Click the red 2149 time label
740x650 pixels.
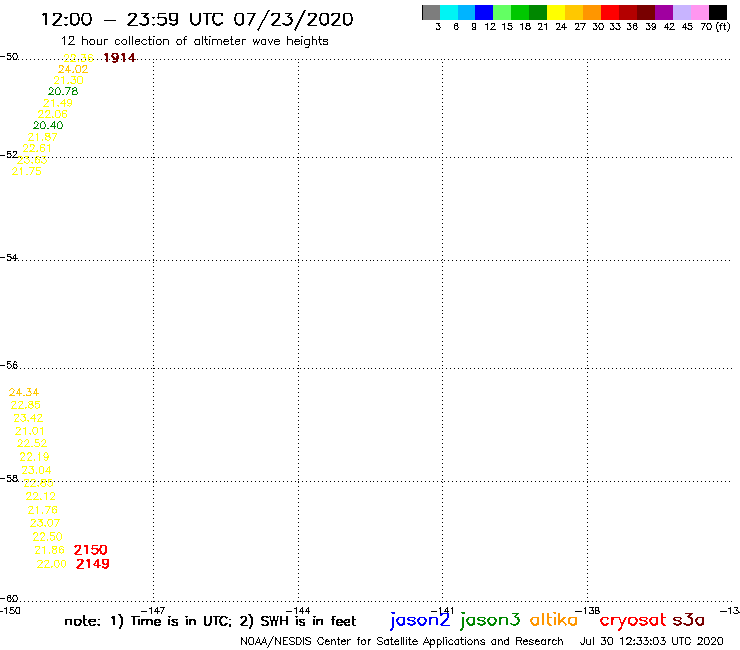click(92, 564)
